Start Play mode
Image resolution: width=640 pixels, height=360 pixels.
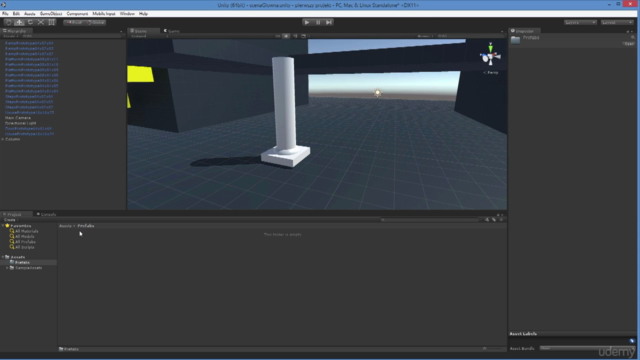click(x=307, y=22)
